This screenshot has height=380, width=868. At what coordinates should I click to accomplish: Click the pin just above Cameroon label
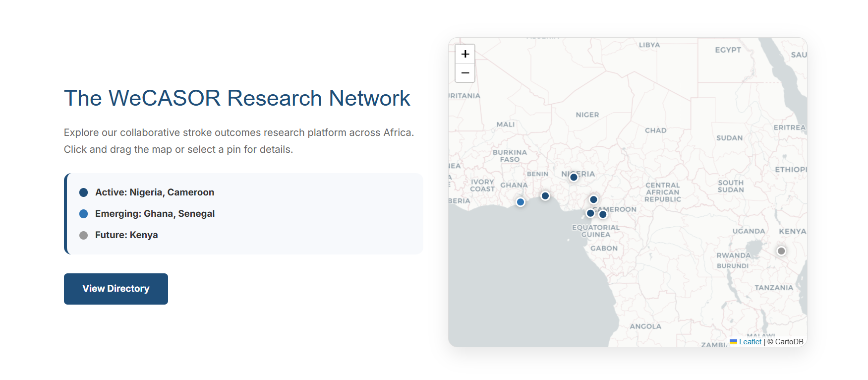(x=593, y=199)
